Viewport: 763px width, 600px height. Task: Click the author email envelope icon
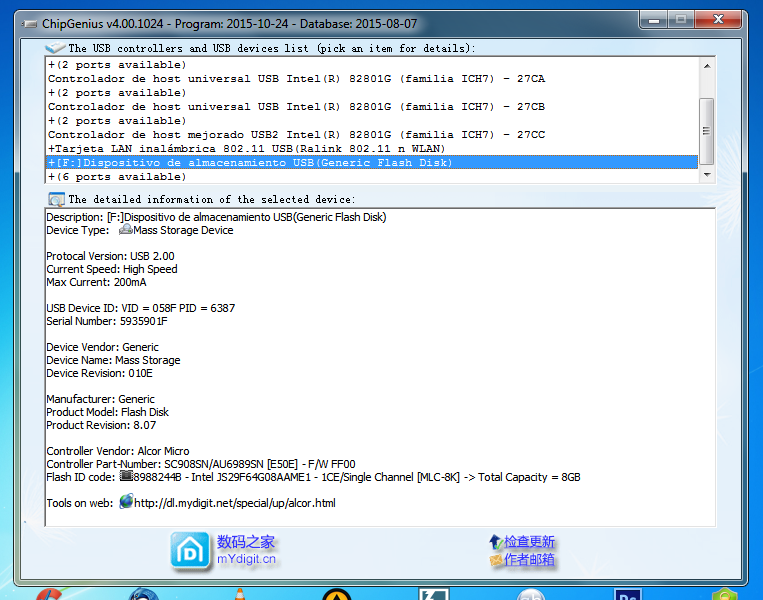pos(496,560)
